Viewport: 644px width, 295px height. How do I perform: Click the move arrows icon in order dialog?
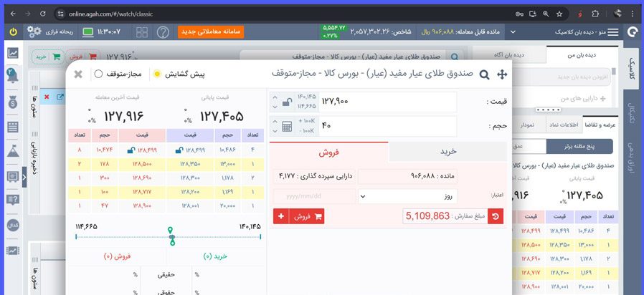coord(502,74)
